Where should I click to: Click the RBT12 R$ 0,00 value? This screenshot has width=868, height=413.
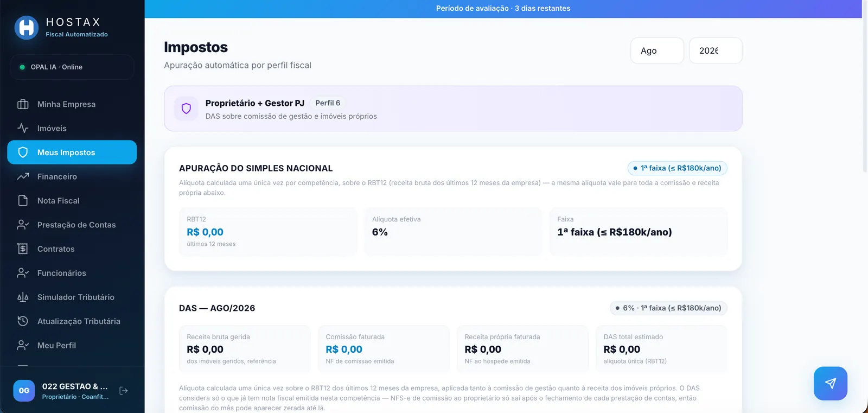[x=205, y=232]
